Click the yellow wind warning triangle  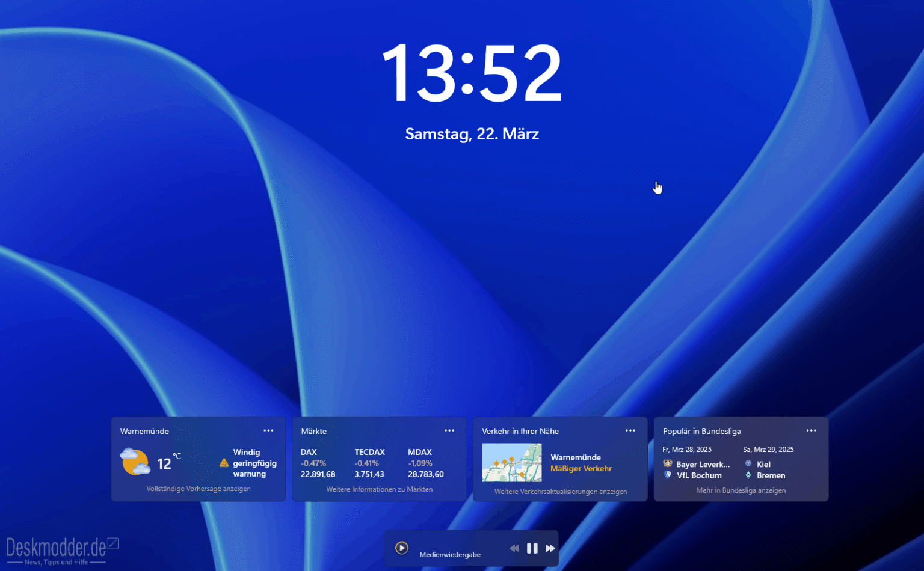[223, 463]
